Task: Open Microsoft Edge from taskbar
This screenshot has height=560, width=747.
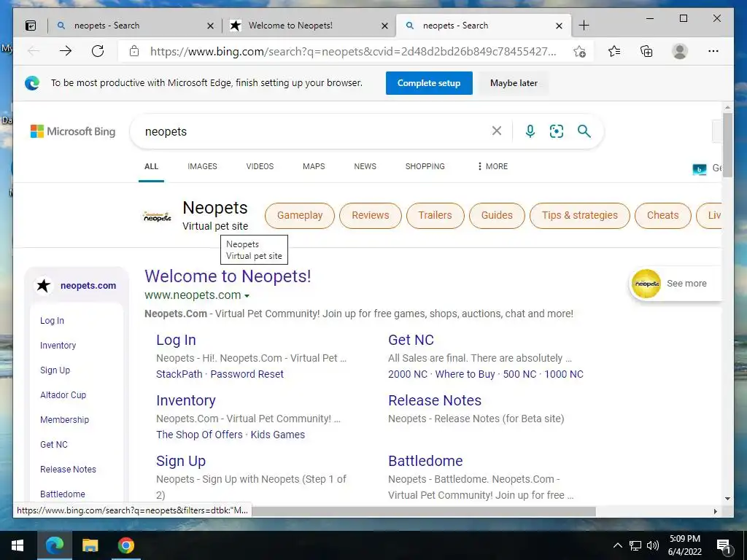Action: [x=54, y=545]
